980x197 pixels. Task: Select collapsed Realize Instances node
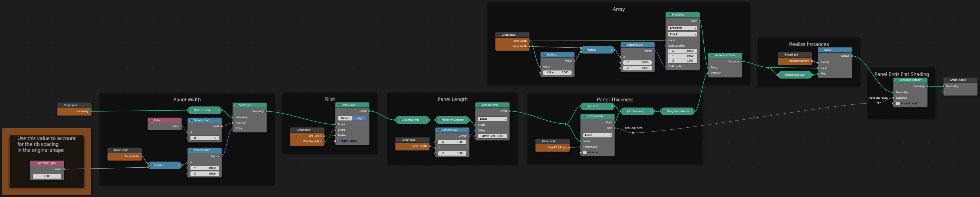tap(795, 75)
